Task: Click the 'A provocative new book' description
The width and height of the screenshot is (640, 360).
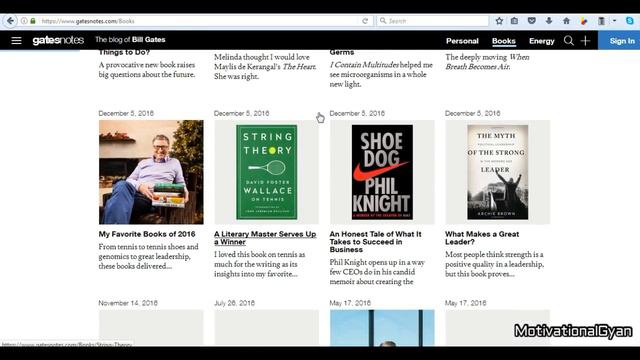Action: point(147,69)
